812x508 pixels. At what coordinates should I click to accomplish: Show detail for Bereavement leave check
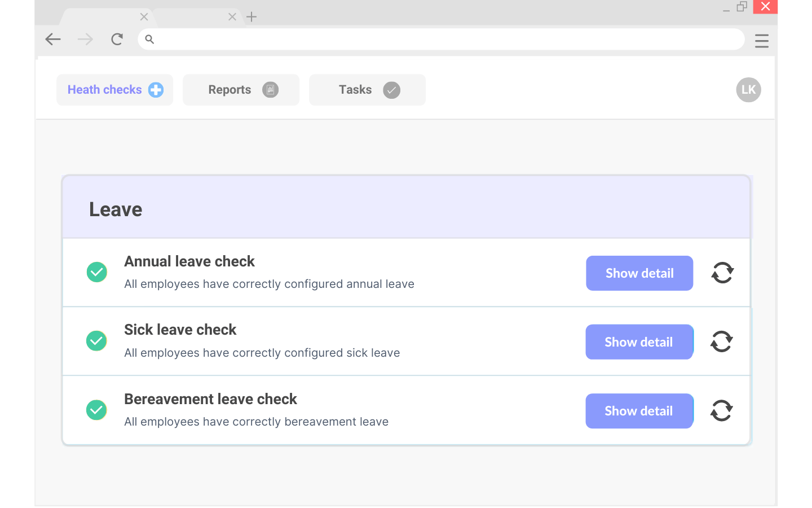coord(639,411)
